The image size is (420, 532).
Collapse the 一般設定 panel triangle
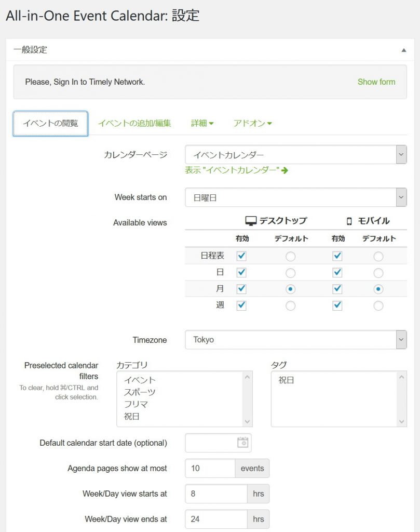point(403,50)
